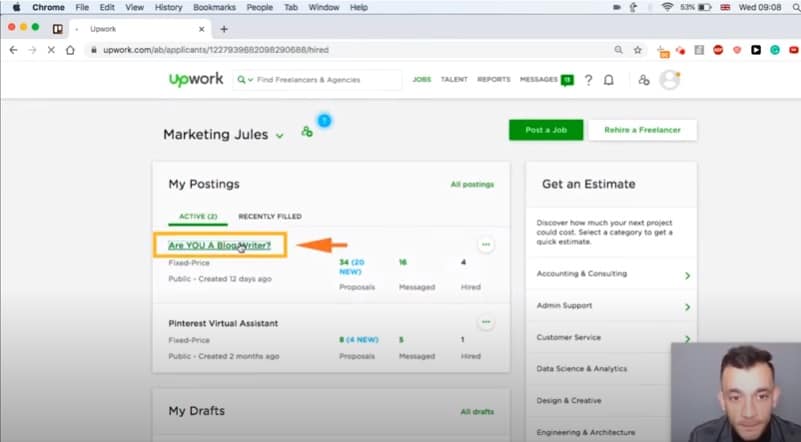Click the Rehire a Freelancer button
Viewport: 801px width, 442px height.
(642, 130)
